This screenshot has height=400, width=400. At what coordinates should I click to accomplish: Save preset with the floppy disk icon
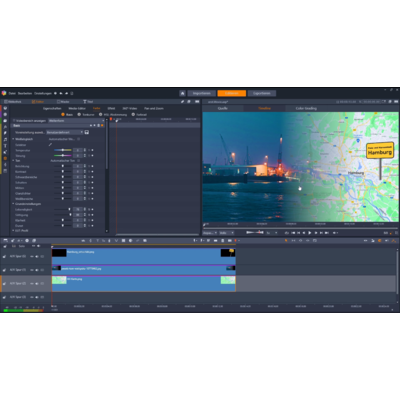tap(87, 132)
